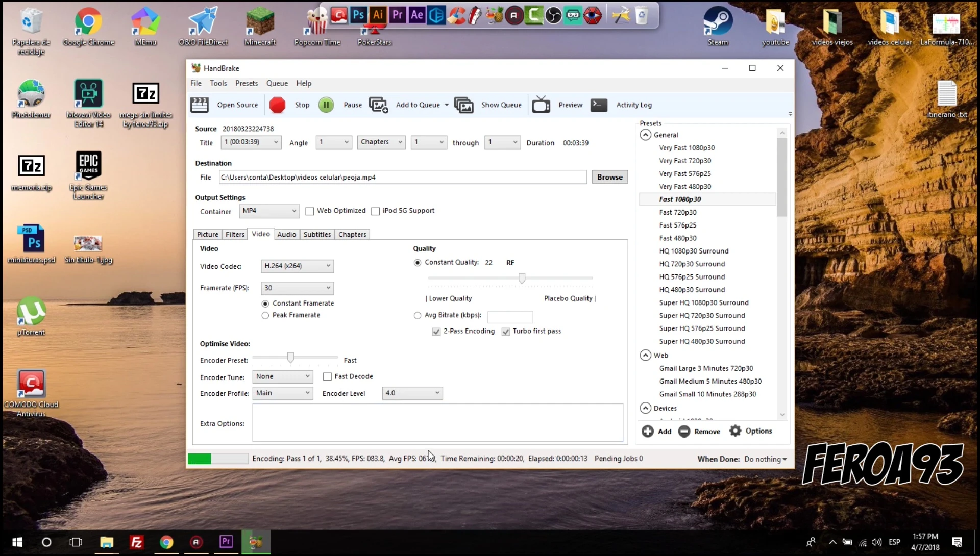Viewport: 980px width, 556px height.
Task: Open After Effects from the top dock
Action: click(417, 15)
